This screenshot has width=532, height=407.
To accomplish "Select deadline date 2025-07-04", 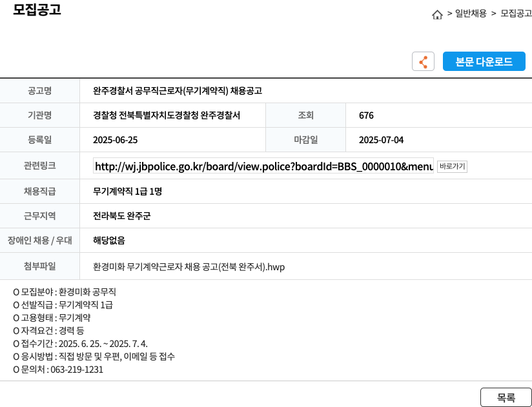I will coord(381,140).
